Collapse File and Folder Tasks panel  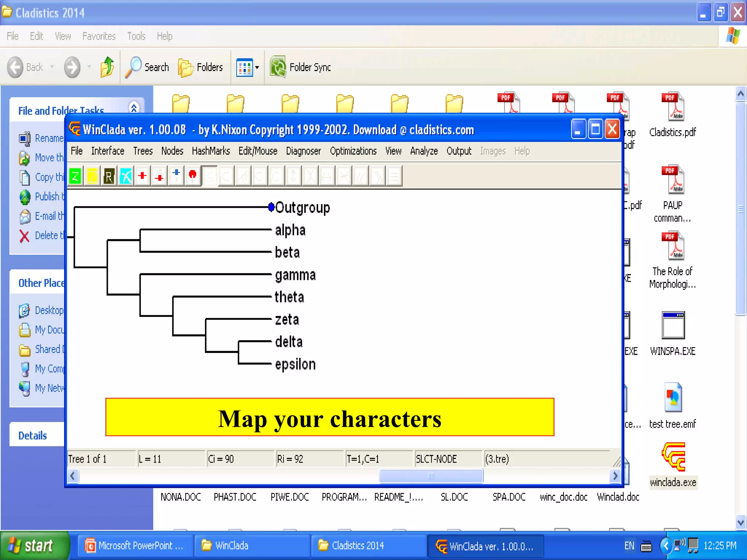pyautogui.click(x=134, y=108)
